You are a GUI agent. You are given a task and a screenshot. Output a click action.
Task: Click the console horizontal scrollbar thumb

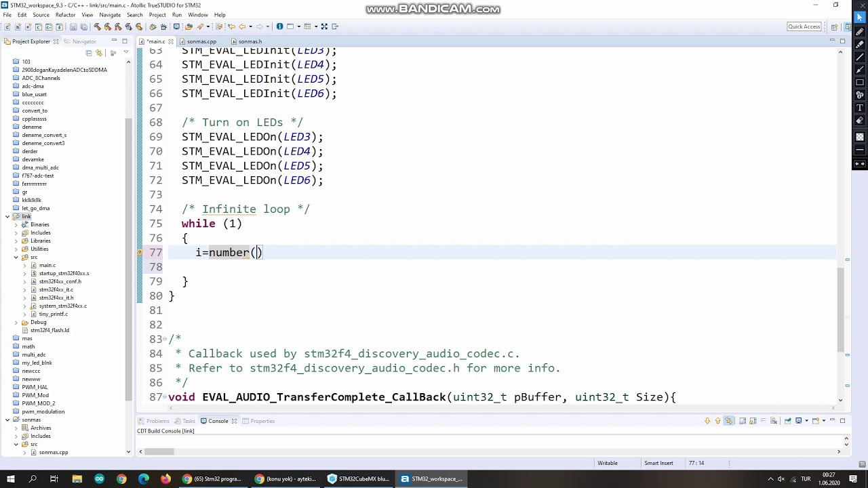point(159,452)
